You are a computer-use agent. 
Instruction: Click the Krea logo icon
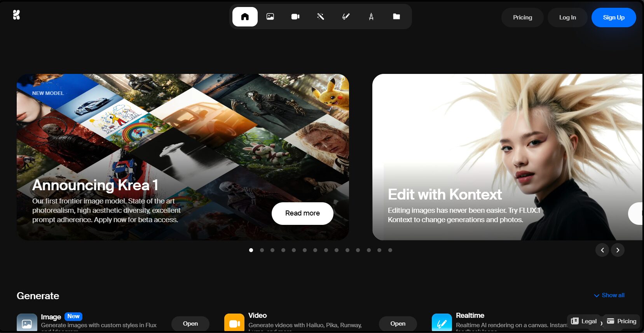click(x=16, y=15)
